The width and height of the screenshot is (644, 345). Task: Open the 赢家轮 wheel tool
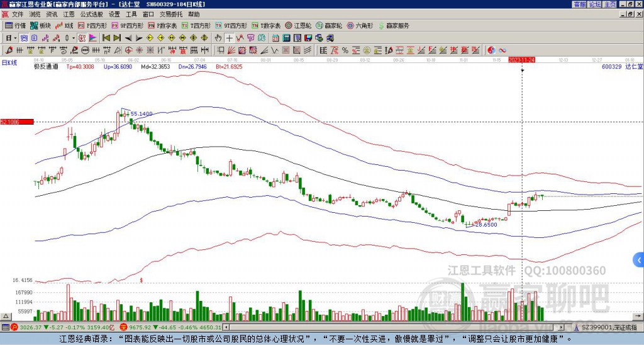[329, 25]
